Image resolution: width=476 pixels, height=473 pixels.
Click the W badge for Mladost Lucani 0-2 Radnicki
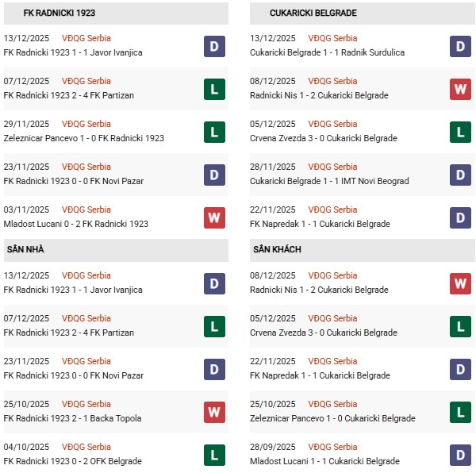(214, 217)
